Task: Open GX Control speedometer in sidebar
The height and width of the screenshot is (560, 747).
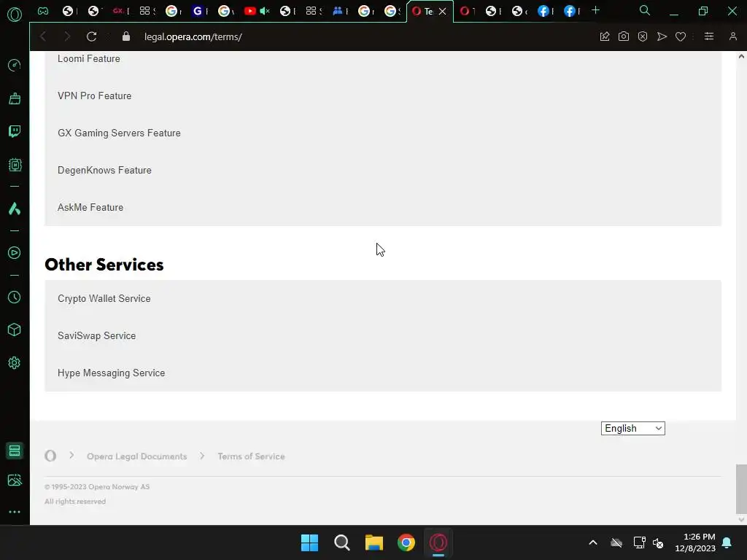Action: pyautogui.click(x=15, y=65)
